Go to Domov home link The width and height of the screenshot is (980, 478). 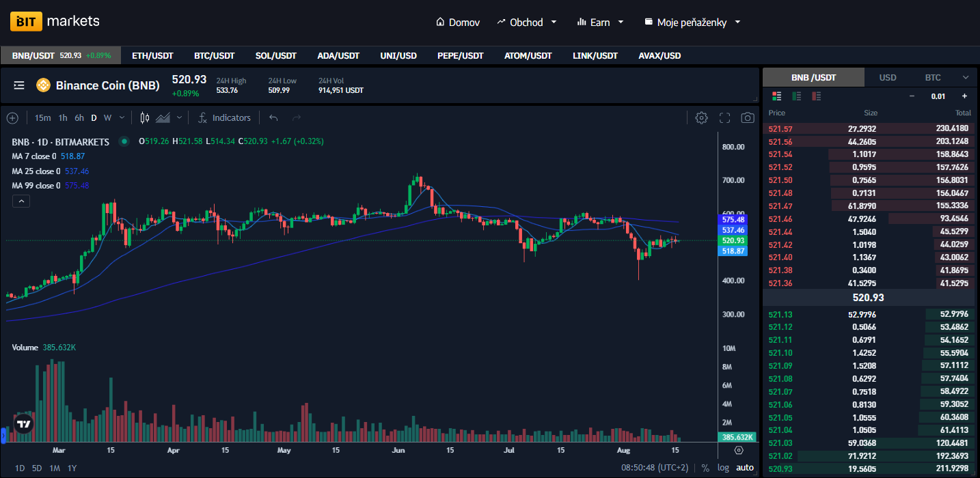(x=458, y=22)
